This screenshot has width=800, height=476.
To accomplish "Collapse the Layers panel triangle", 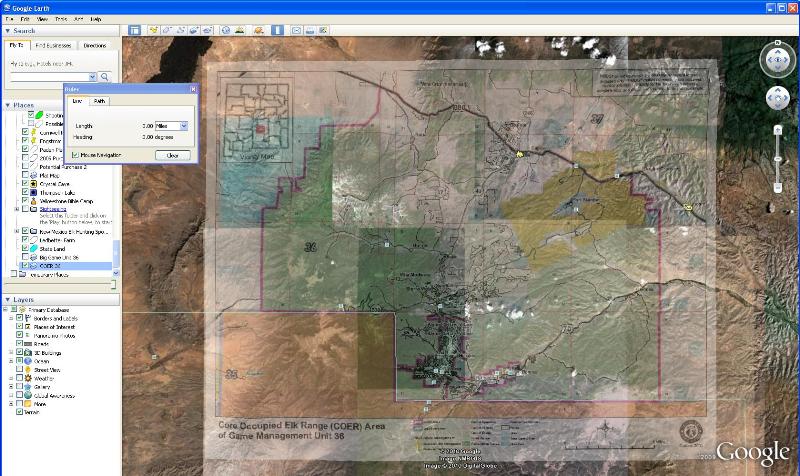I will point(8,299).
